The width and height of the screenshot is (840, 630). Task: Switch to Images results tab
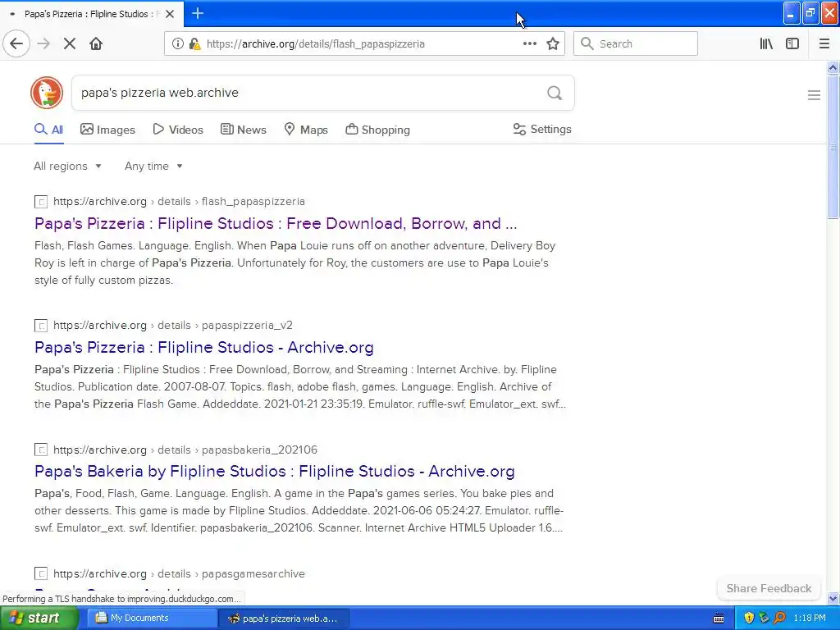(107, 130)
